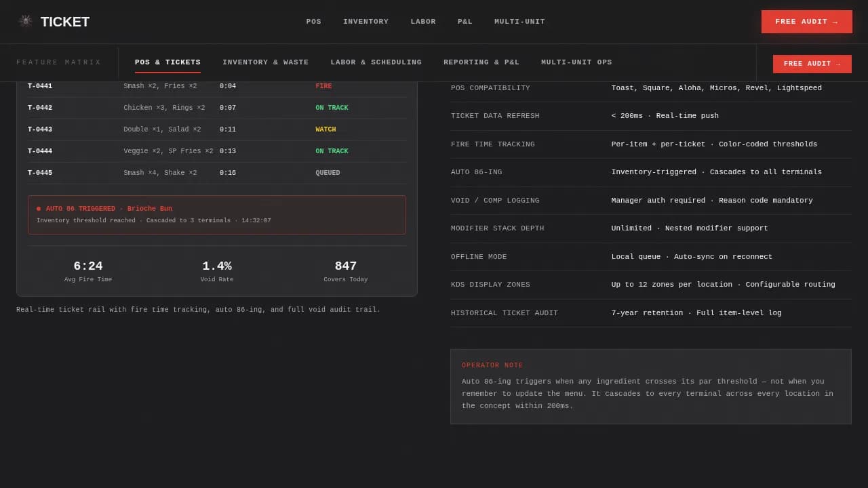
Task: Click the MODIFIER STACK DEPTH label
Action: click(x=498, y=228)
